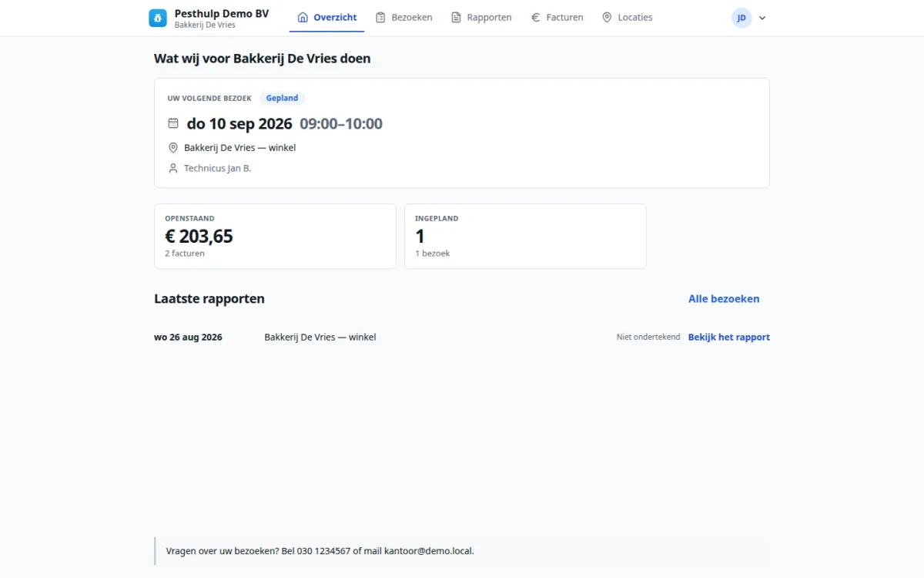Select the Ingepland 1 bezoek card
924x578 pixels.
(525, 236)
